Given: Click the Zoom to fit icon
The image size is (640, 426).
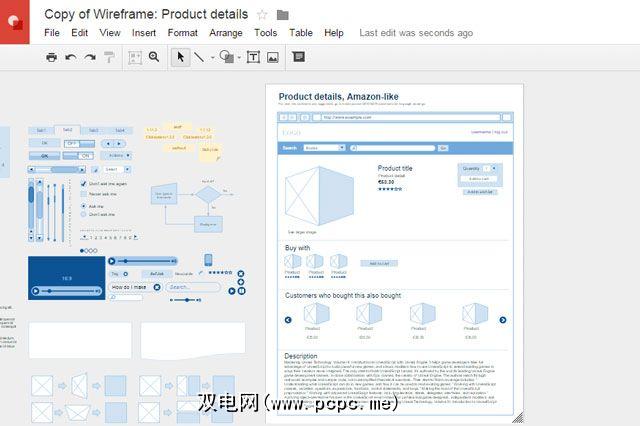Looking at the screenshot, I should click(x=135, y=58).
